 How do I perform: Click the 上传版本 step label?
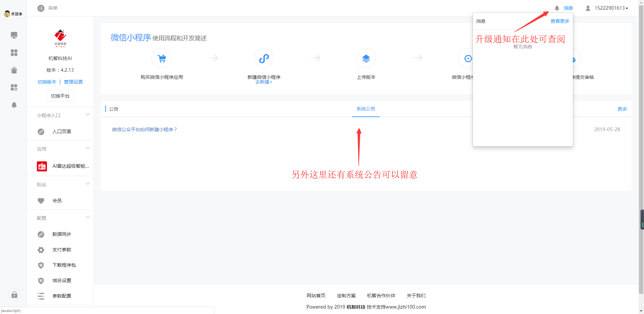[x=366, y=77]
